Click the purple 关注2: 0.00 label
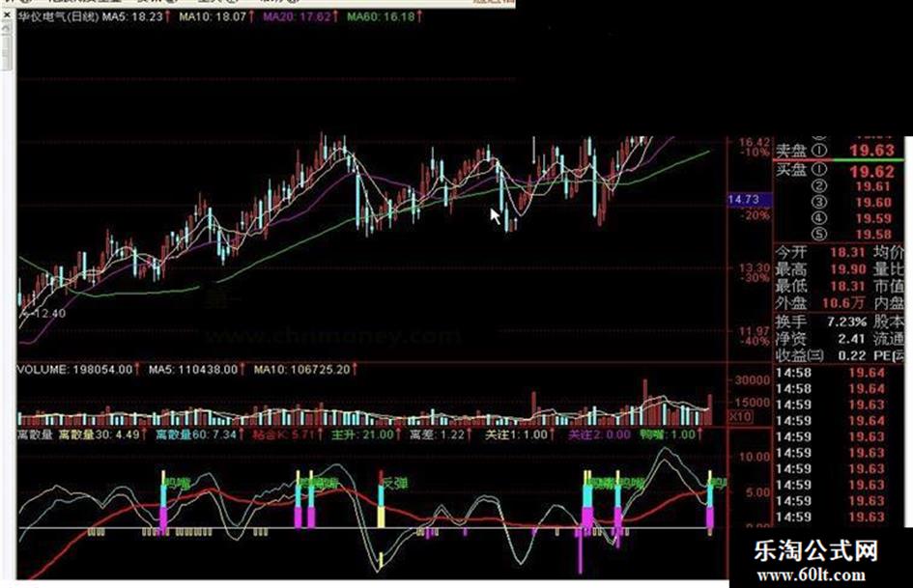This screenshot has height=588, width=913. tap(599, 434)
